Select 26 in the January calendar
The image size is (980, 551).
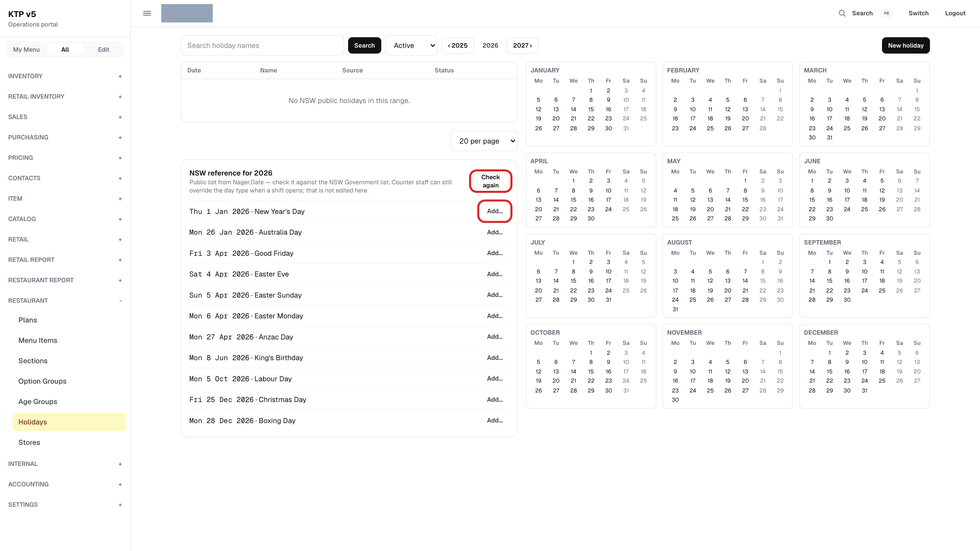(538, 129)
